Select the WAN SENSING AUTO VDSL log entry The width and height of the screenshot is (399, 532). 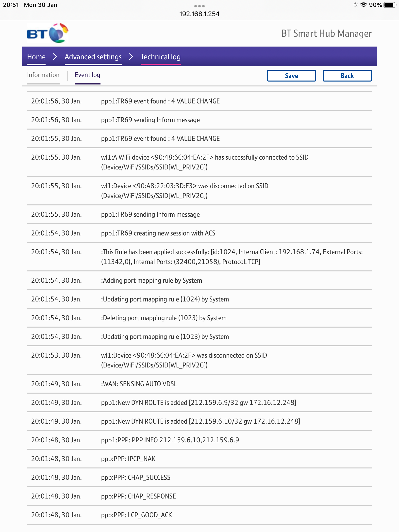[x=199, y=383]
